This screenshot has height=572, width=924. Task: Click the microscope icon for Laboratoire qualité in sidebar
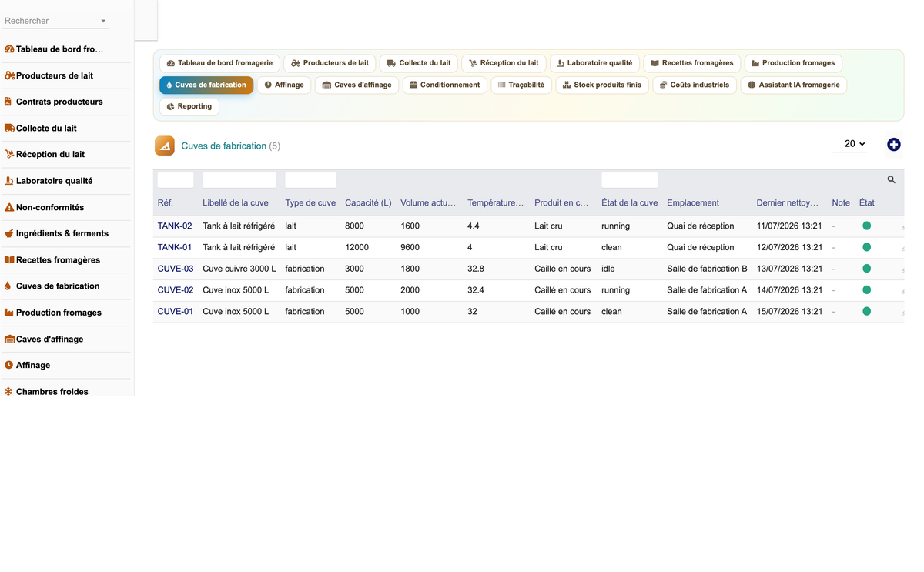(x=9, y=181)
